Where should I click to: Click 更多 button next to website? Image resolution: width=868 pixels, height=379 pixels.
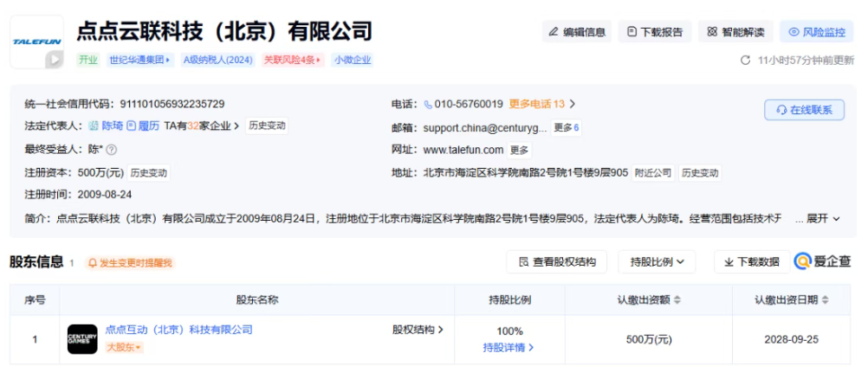click(519, 150)
